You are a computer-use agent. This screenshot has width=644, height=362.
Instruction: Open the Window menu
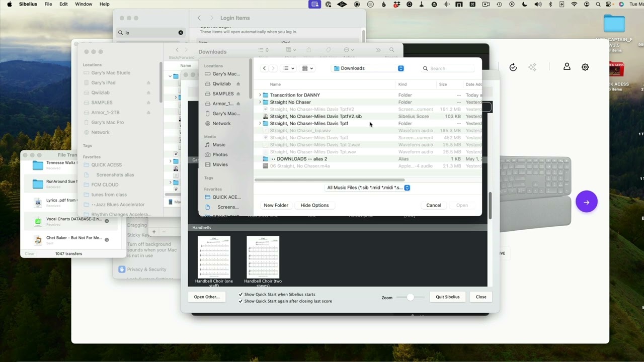click(x=84, y=4)
